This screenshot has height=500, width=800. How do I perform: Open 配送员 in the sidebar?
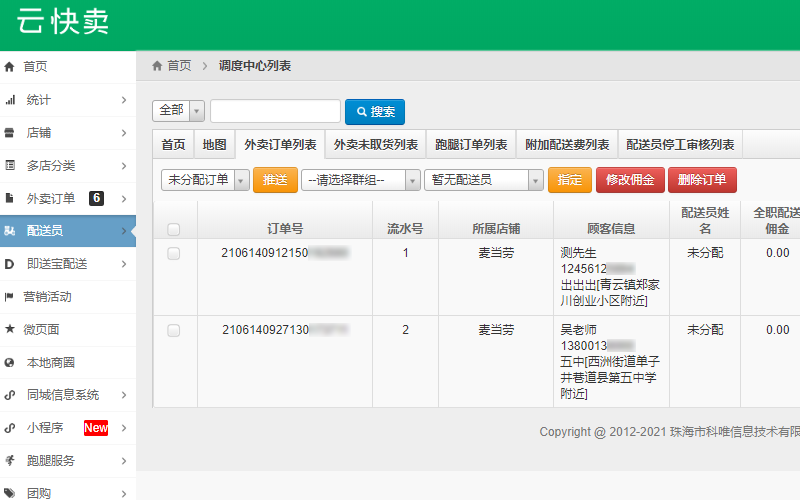[68, 231]
